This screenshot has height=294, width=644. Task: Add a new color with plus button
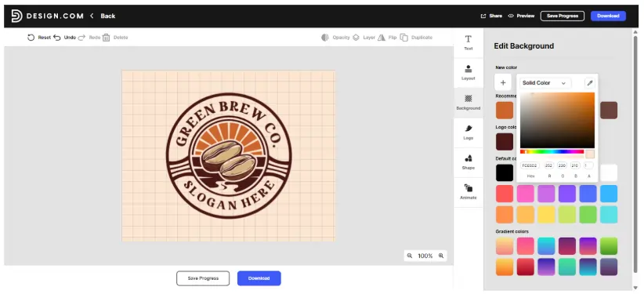point(503,82)
